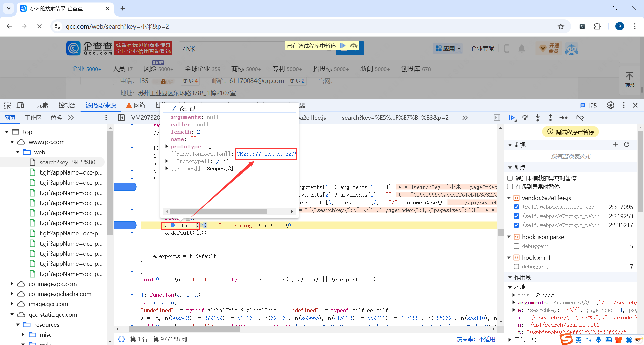Collapse the 断点 breakpoints section
The image size is (644, 345).
tap(510, 167)
